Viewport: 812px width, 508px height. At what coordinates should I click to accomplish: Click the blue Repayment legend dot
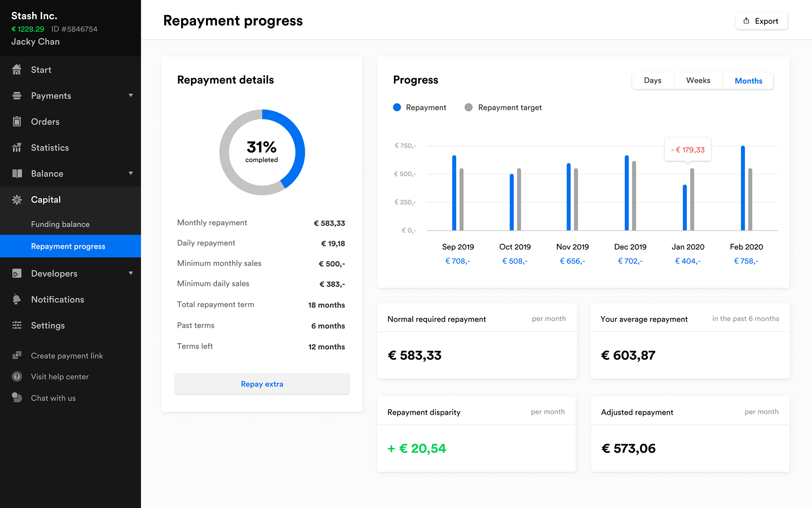click(397, 108)
